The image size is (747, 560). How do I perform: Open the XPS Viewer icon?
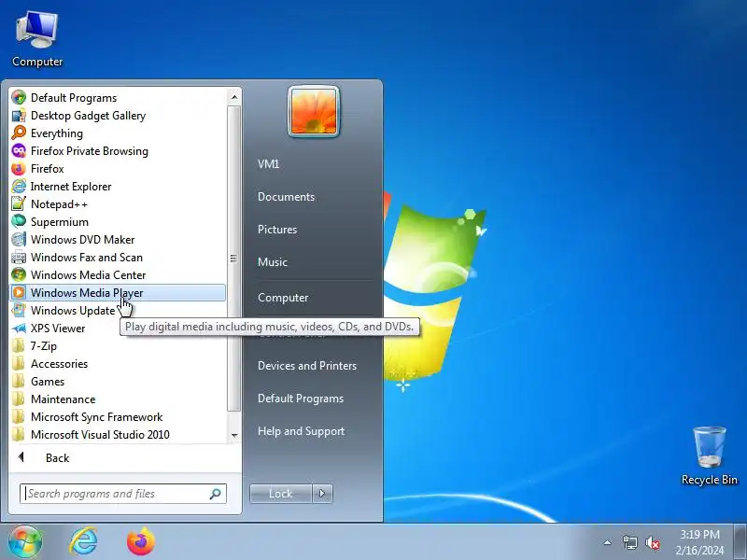tap(19, 329)
